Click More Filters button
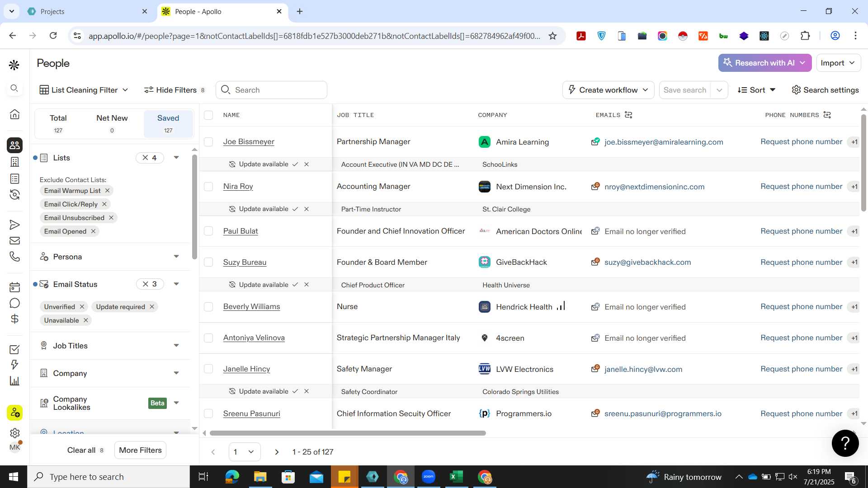Screen dimensions: 868x488 (140, 450)
